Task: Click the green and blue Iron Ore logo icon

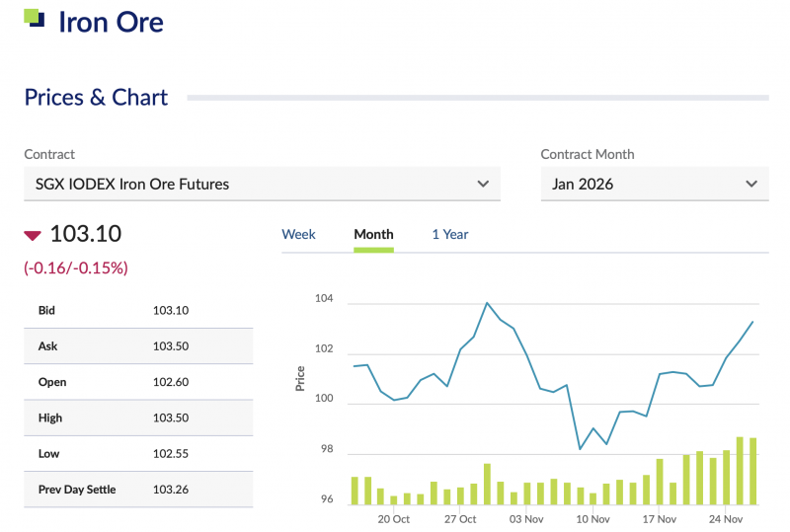Action: click(x=35, y=18)
